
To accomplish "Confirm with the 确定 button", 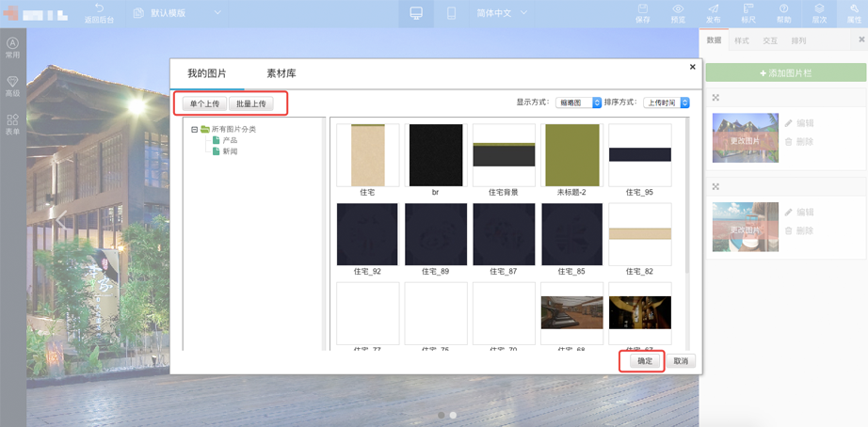I will pyautogui.click(x=645, y=361).
